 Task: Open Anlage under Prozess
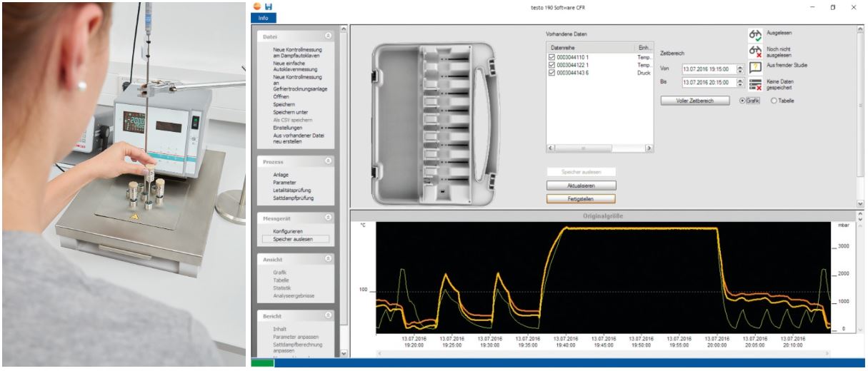coord(281,175)
